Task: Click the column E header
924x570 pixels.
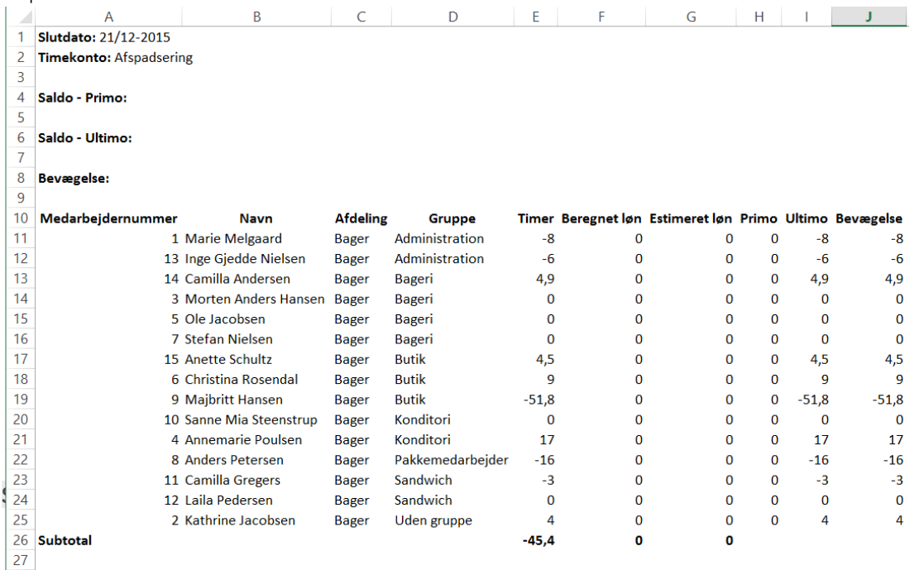Action: (x=535, y=17)
